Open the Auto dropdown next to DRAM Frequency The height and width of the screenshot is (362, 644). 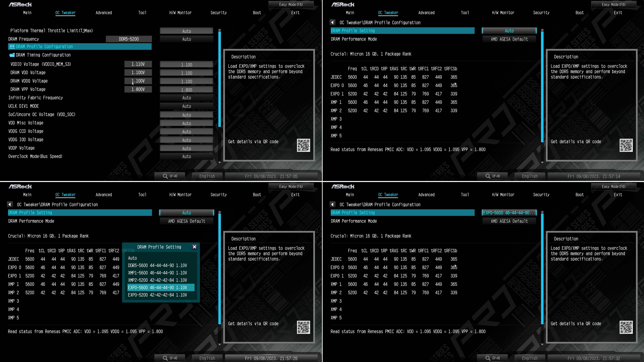[x=186, y=39]
